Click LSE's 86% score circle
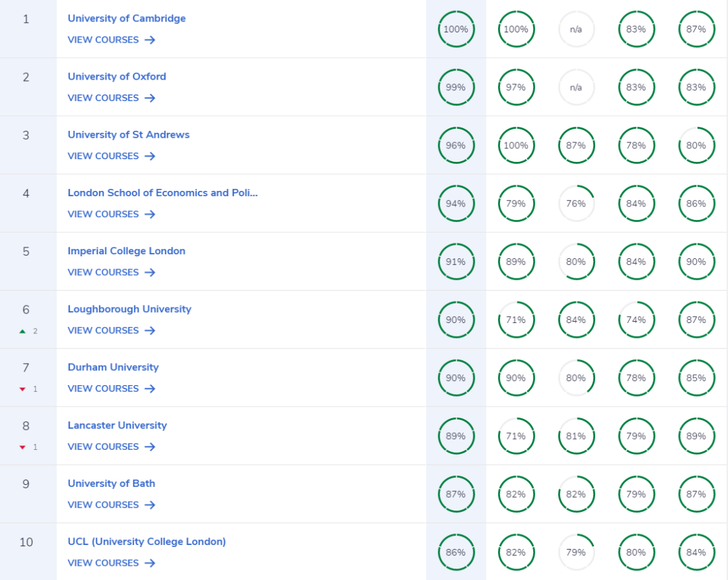This screenshot has width=728, height=580. click(696, 204)
